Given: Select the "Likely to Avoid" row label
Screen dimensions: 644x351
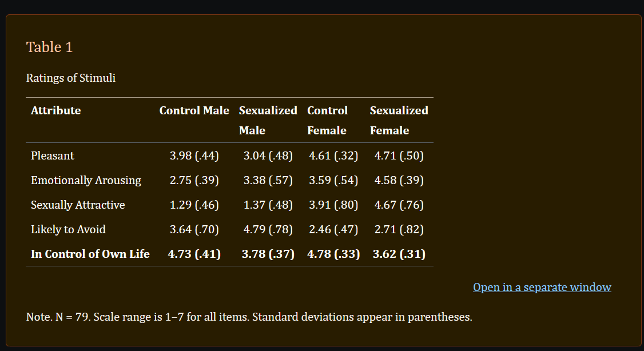Looking at the screenshot, I should pyautogui.click(x=68, y=229).
